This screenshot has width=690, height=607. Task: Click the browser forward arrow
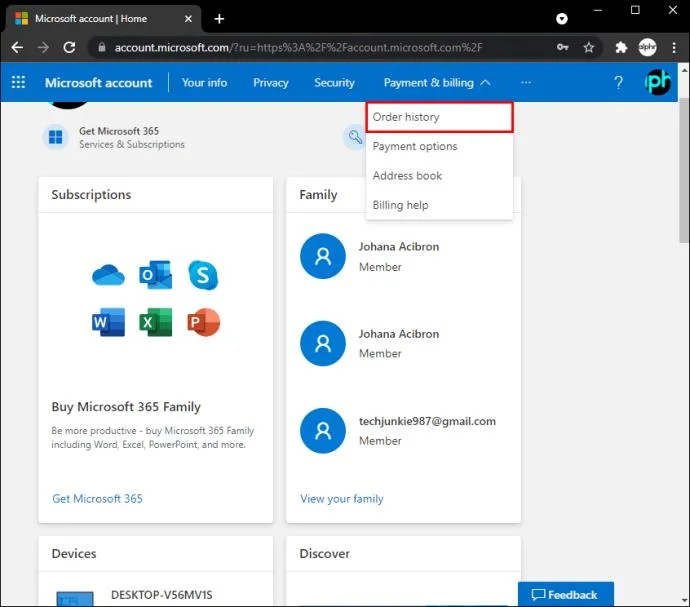[43, 47]
